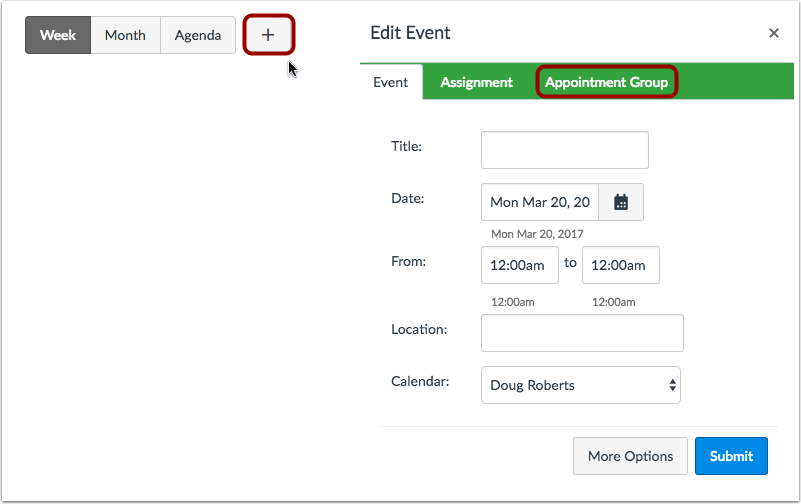801x504 pixels.
Task: Click the plus icon to add event
Action: (x=268, y=35)
